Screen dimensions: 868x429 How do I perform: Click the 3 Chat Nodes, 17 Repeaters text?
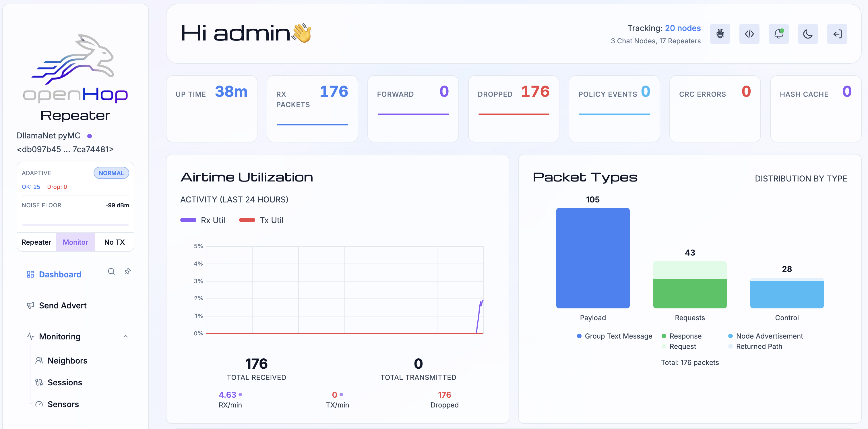click(x=656, y=41)
